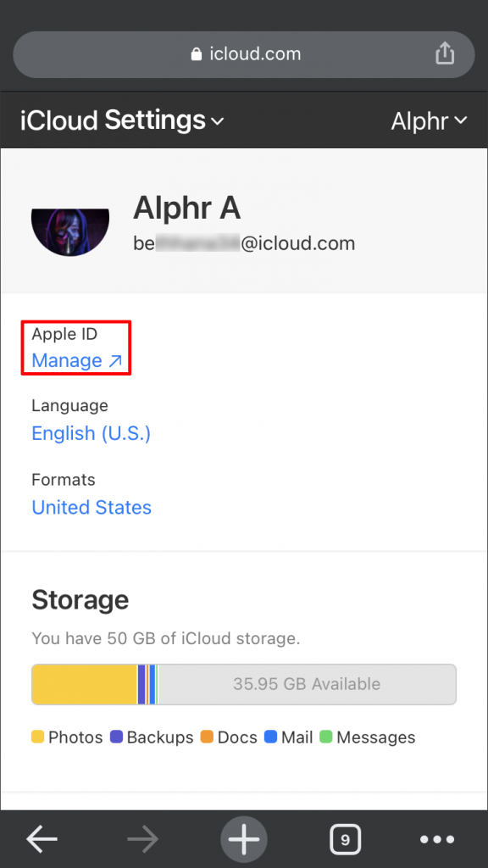
Task: Tap the Manage link's external arrow icon
Action: 113,360
